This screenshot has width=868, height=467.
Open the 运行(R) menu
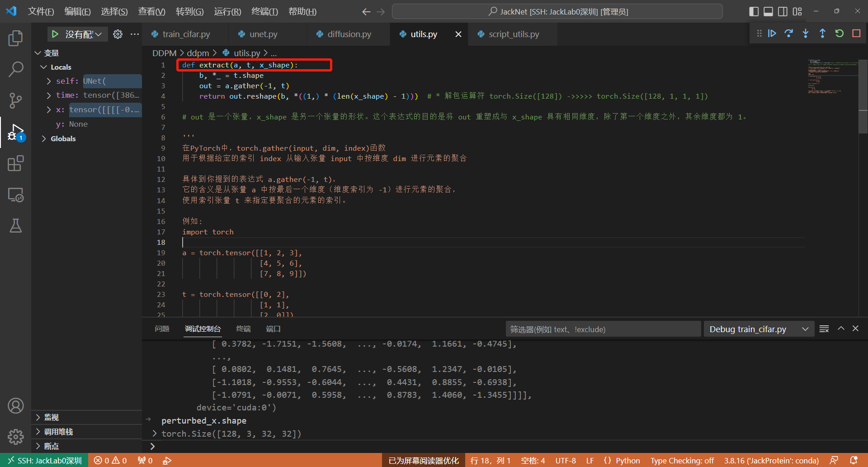[227, 12]
